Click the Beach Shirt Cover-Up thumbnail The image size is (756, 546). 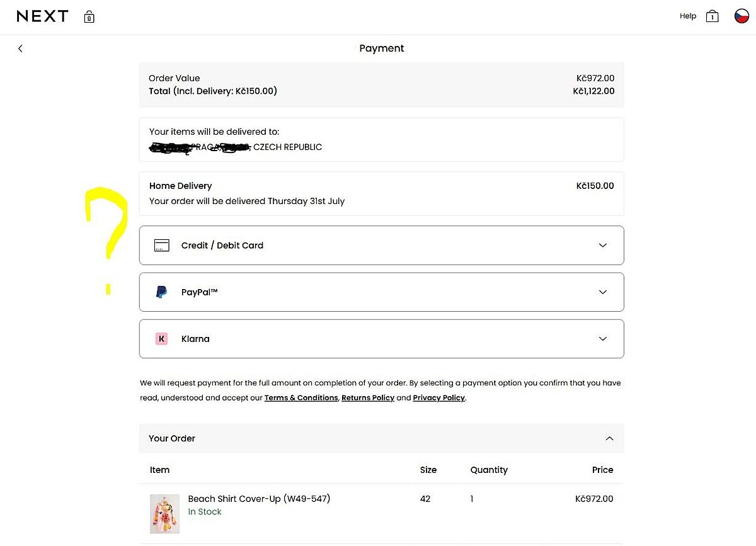coord(164,513)
